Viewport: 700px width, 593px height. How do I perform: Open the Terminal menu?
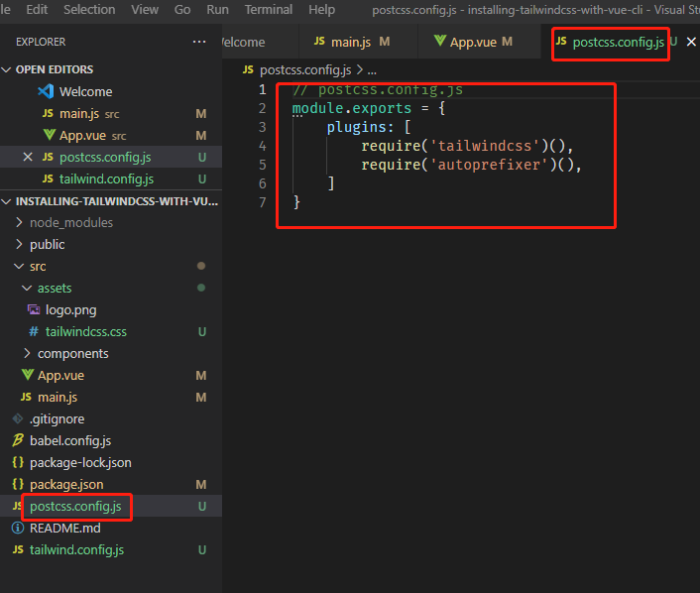269,9
